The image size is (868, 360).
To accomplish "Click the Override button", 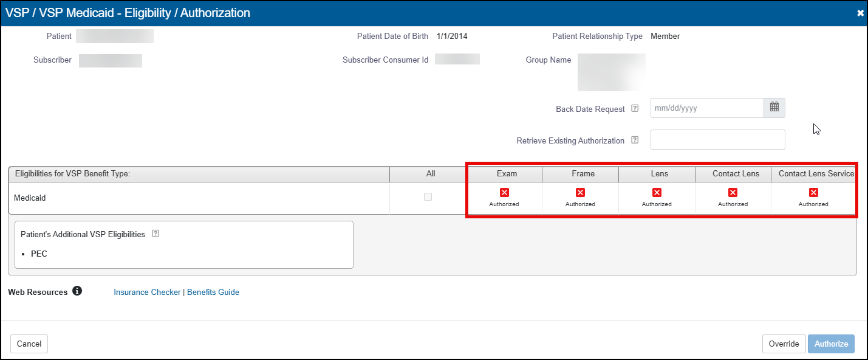I will 784,344.
